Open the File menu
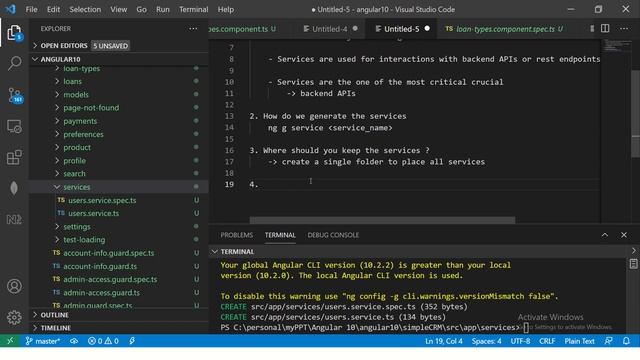 pyautogui.click(x=31, y=9)
